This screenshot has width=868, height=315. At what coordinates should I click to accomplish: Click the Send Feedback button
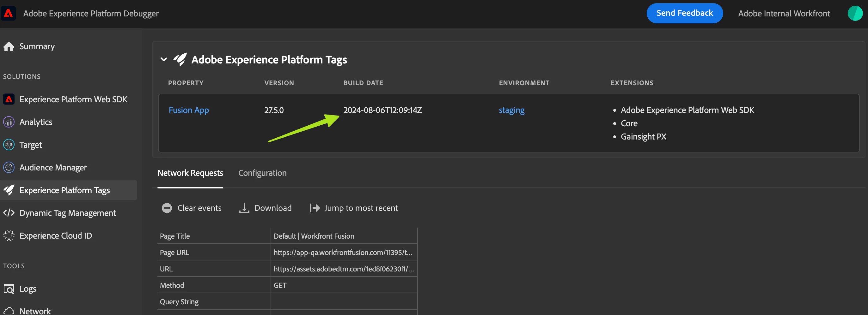(684, 13)
